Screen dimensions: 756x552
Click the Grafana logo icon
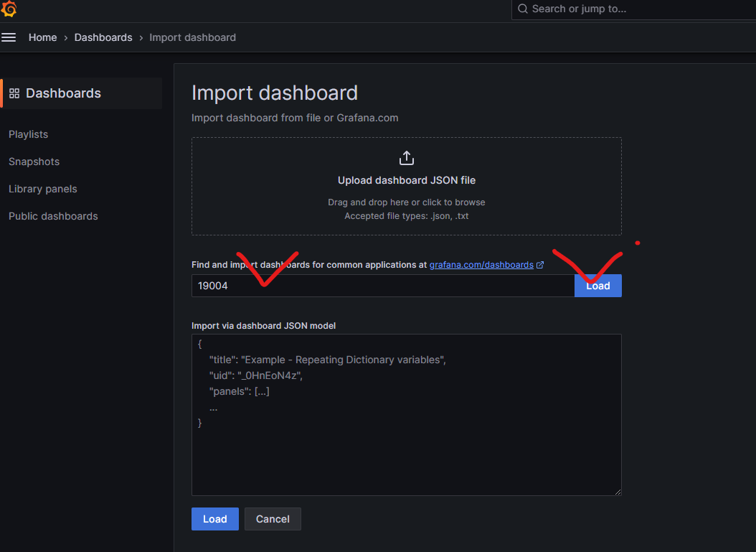click(x=9, y=9)
